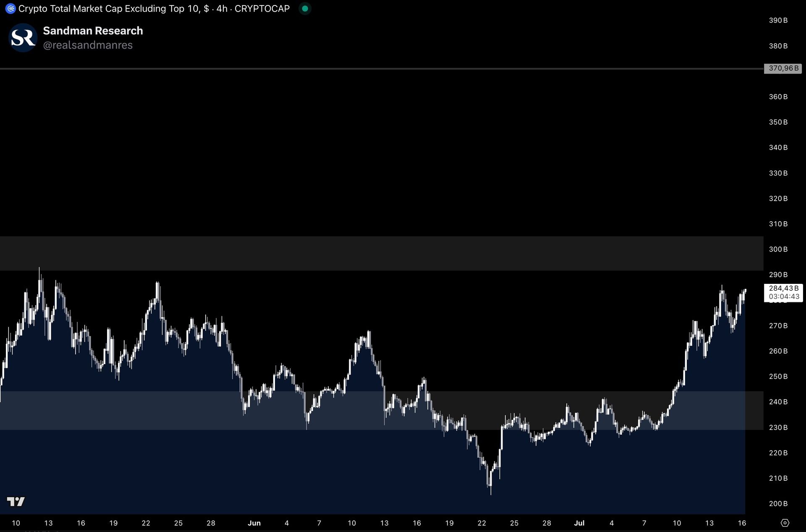Click the Sandman Research SR avatar
This screenshot has width=806, height=532.
(23, 38)
